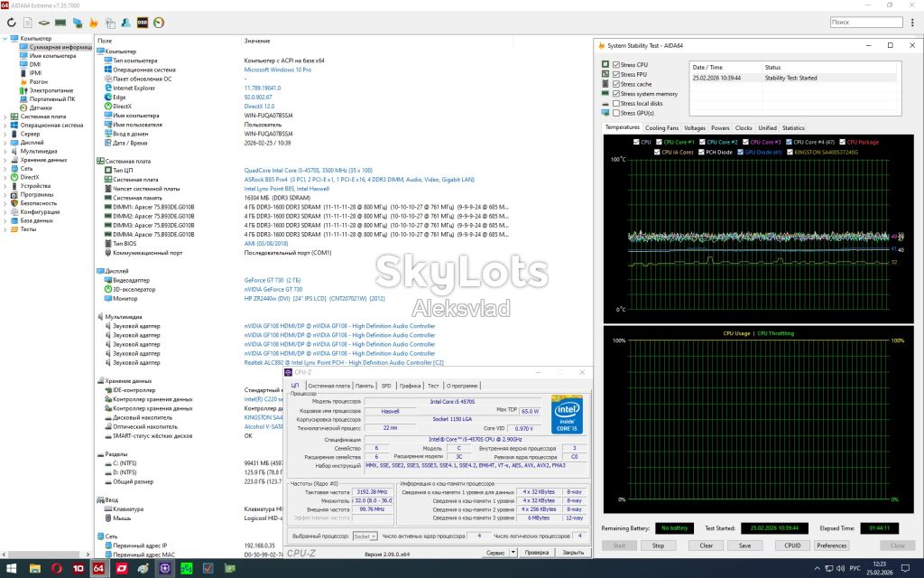Click Windows Start button on taskbar
The image size is (924, 578).
point(12,569)
